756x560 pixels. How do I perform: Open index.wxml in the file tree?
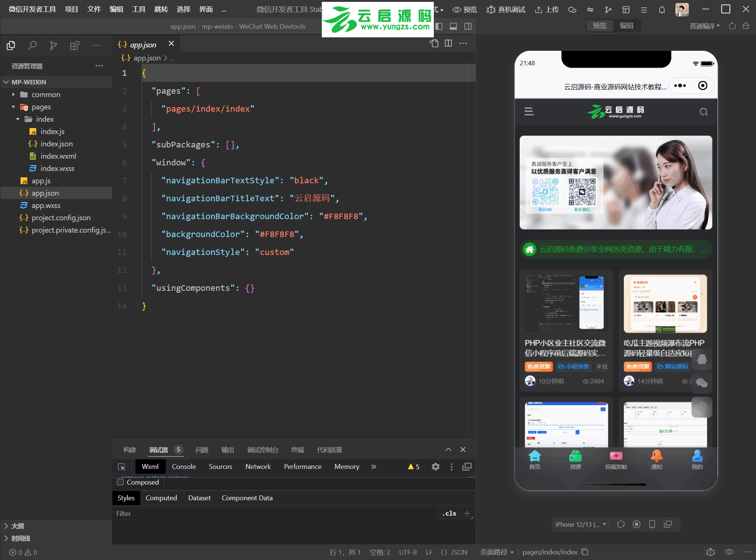click(58, 156)
